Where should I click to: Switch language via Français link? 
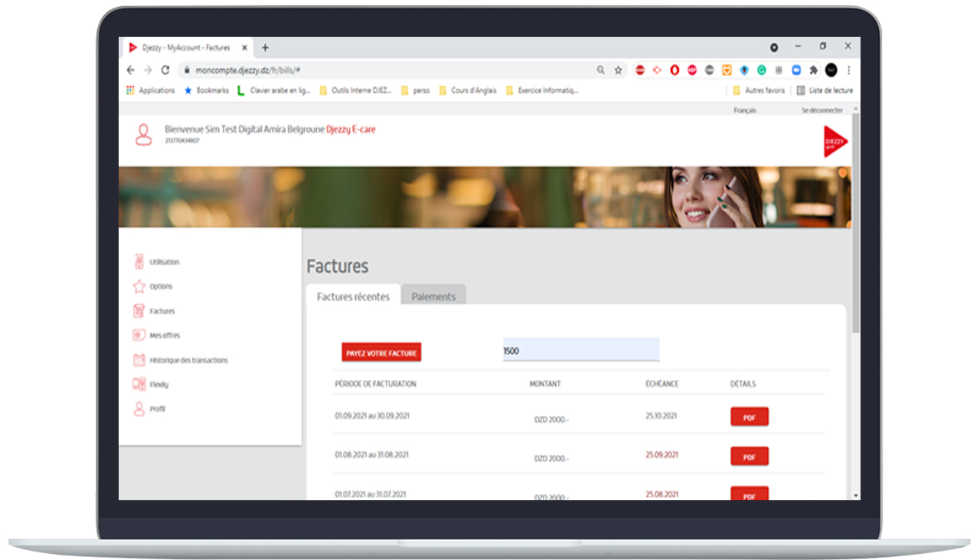pos(745,110)
